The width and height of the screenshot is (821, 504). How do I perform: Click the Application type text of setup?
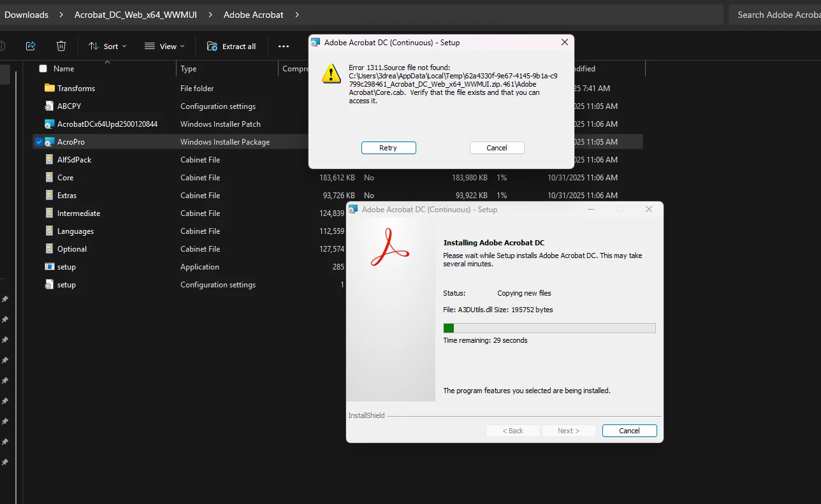[200, 267]
